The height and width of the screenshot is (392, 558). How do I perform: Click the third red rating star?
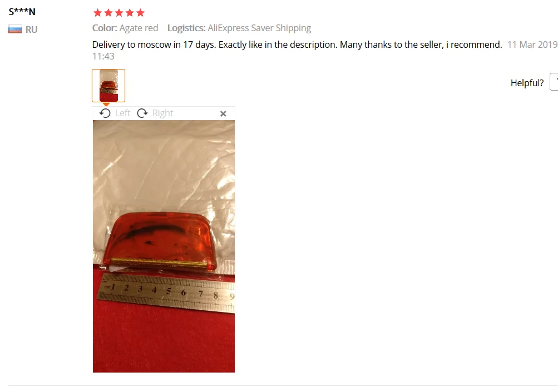(119, 13)
